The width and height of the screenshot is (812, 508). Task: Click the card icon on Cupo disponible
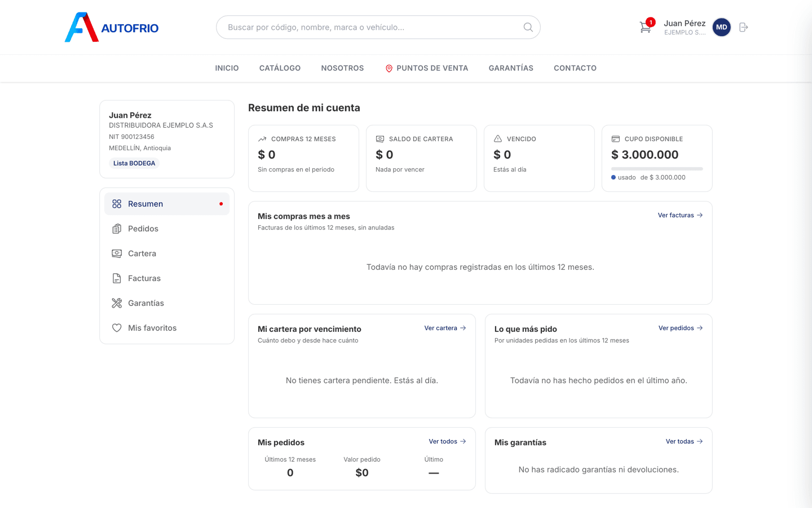coord(616,139)
